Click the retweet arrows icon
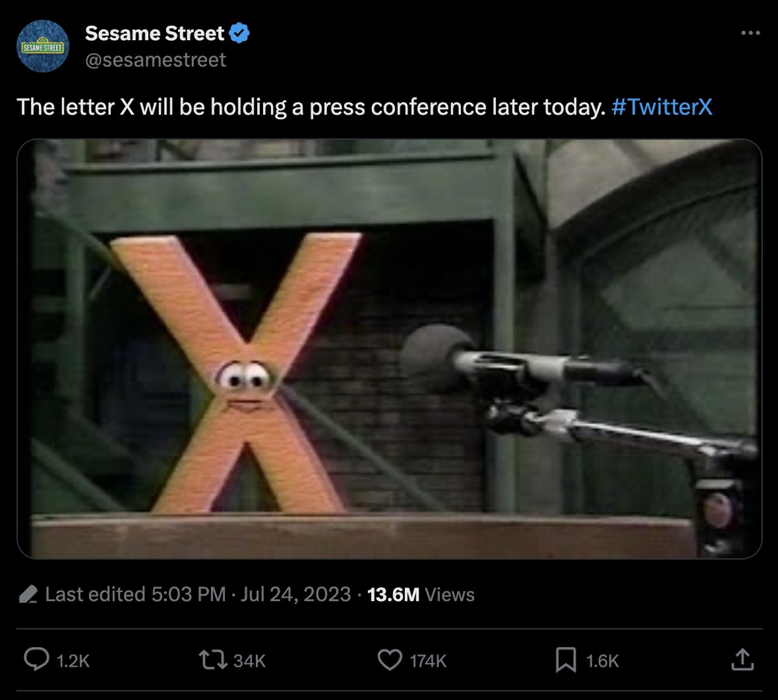 213,660
